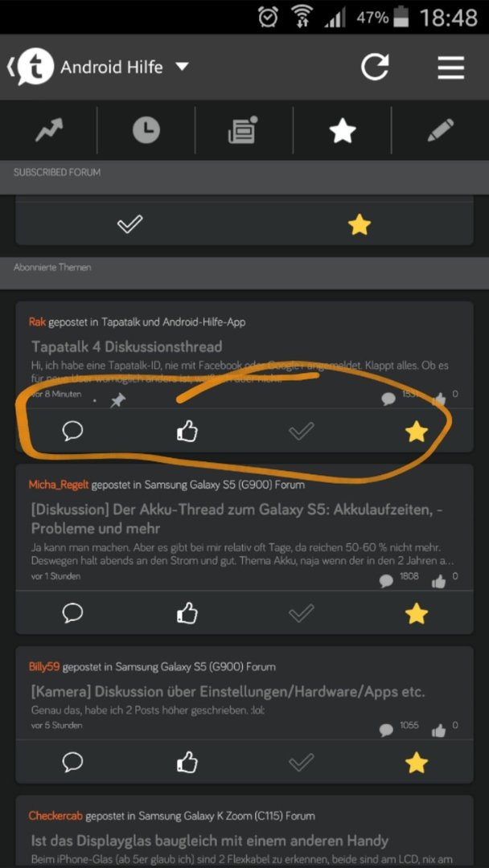
Task: Open the hamburger menu
Action: point(450,68)
